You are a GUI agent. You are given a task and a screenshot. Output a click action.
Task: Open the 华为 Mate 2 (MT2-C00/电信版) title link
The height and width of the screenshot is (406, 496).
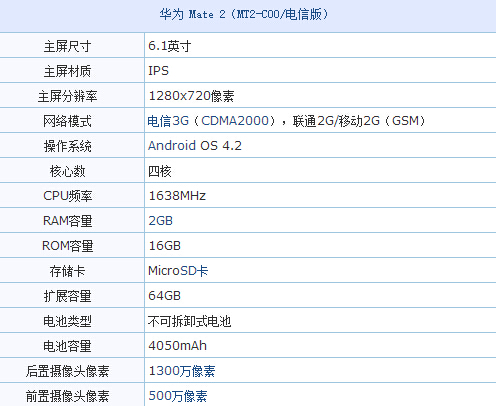244,14
